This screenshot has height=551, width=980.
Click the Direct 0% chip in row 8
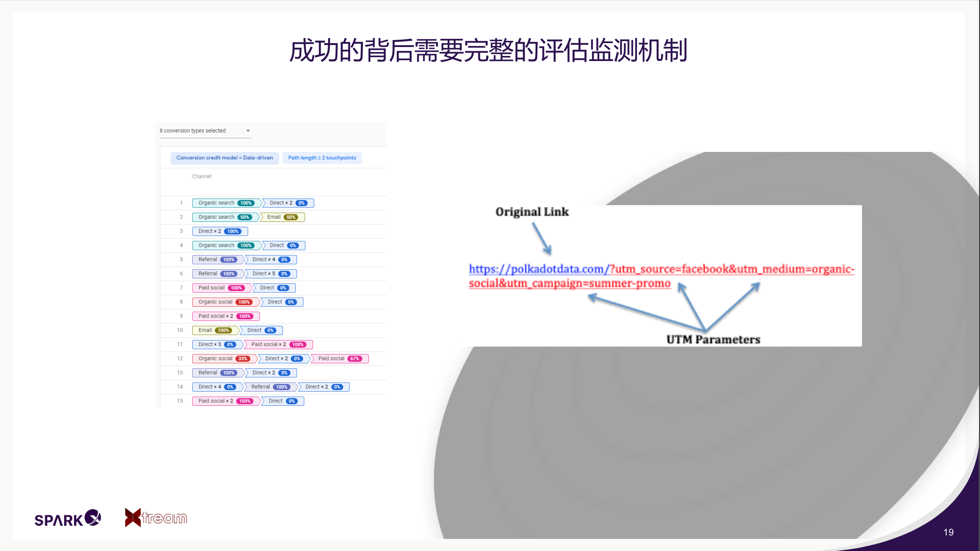tap(282, 302)
